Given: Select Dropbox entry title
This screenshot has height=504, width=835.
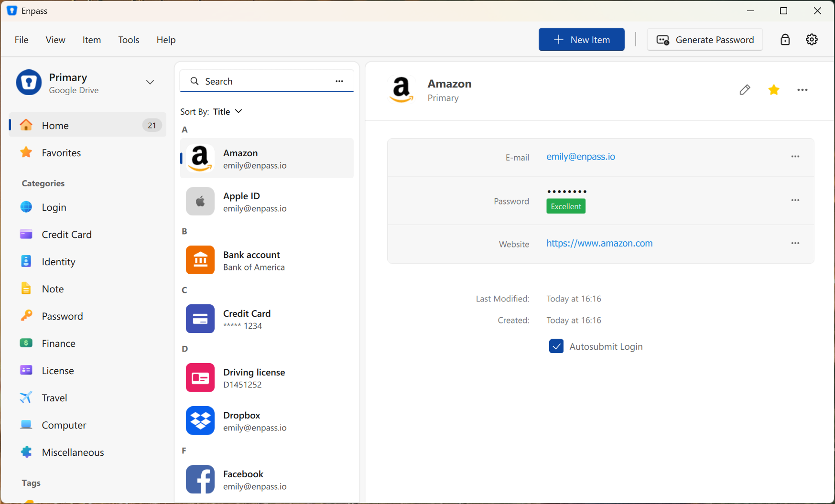Looking at the screenshot, I should click(x=241, y=415).
